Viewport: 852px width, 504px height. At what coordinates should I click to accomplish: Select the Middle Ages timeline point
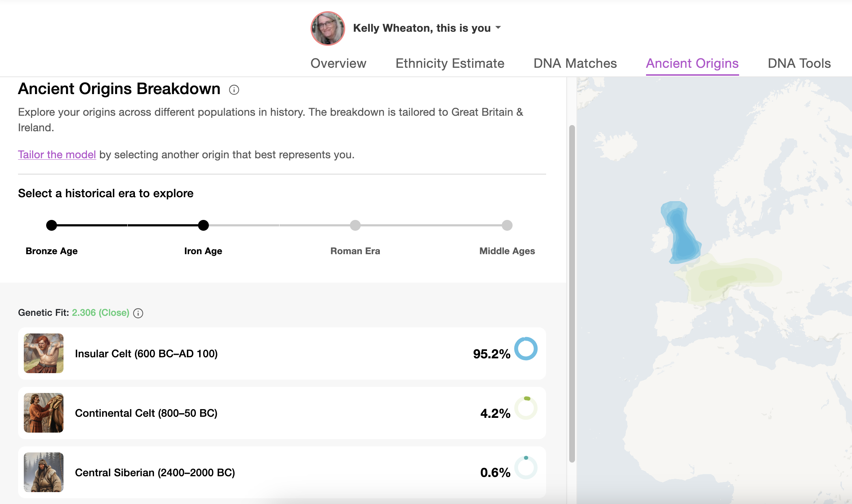pyautogui.click(x=507, y=225)
